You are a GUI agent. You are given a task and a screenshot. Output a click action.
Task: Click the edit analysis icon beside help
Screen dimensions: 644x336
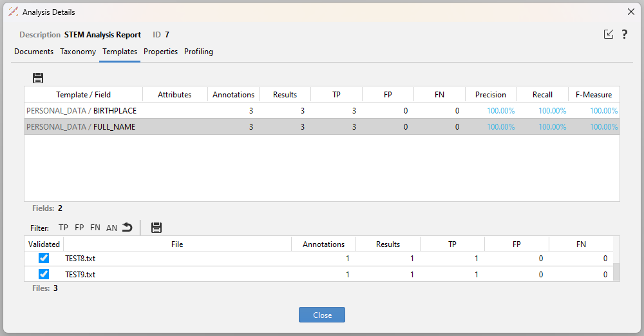coord(609,35)
